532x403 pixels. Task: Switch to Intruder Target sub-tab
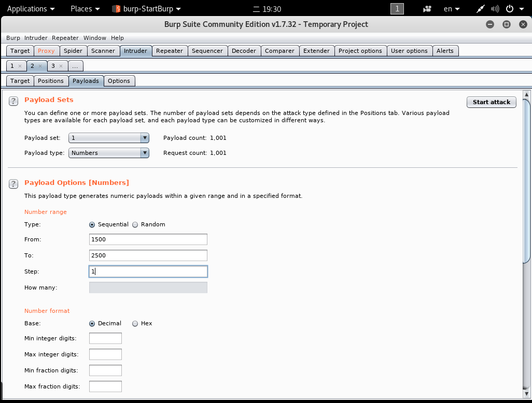click(20, 81)
